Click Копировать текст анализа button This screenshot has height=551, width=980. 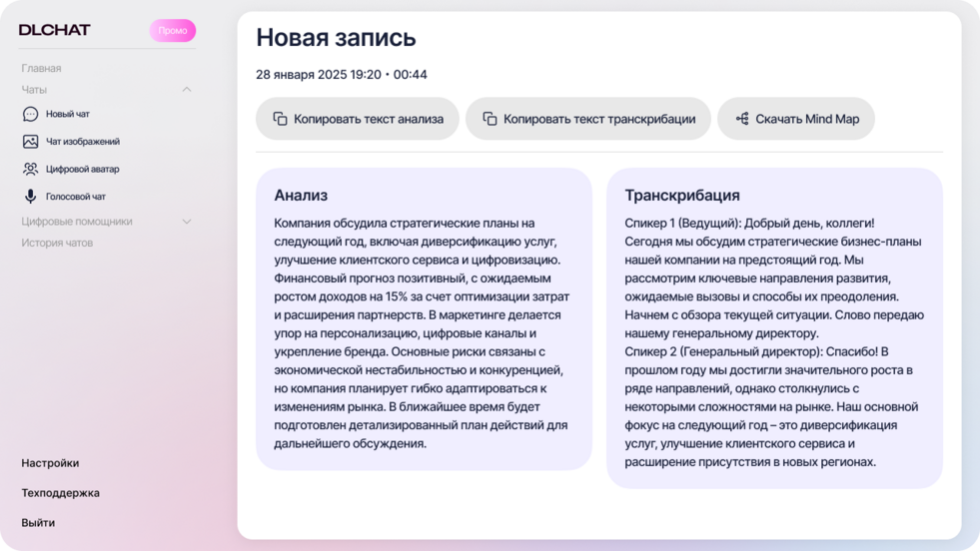pos(358,119)
